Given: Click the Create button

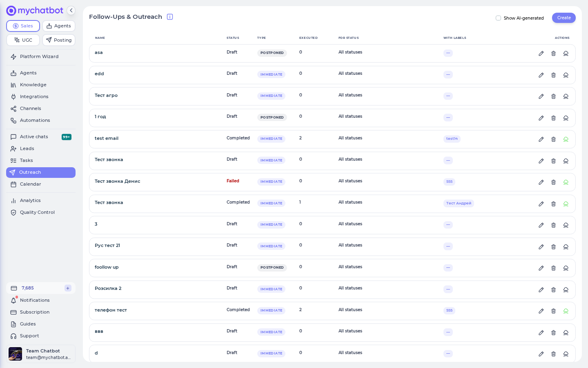Looking at the screenshot, I should tap(564, 18).
